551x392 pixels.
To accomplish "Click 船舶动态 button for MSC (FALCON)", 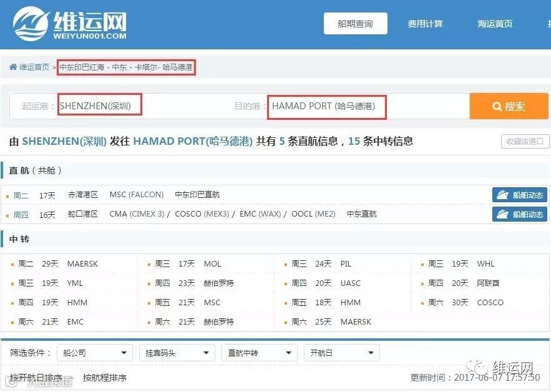I will pyautogui.click(x=520, y=195).
